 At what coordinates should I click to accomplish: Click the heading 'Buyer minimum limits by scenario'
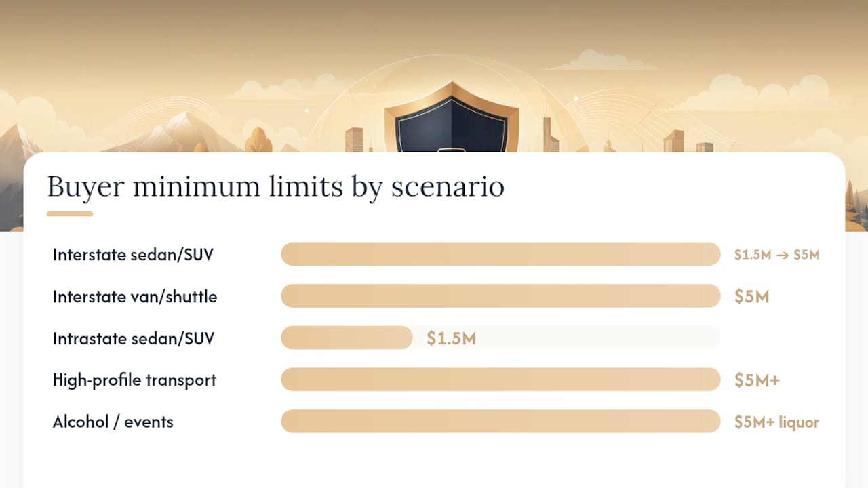275,186
